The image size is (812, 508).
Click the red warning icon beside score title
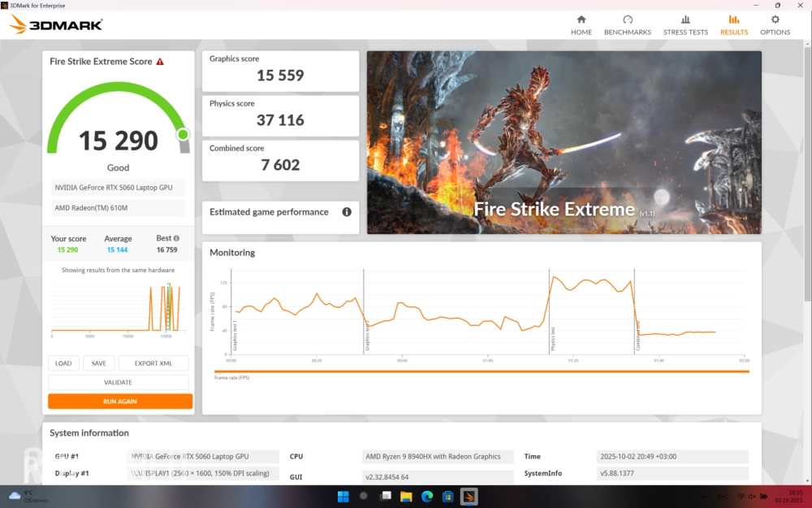(x=160, y=62)
